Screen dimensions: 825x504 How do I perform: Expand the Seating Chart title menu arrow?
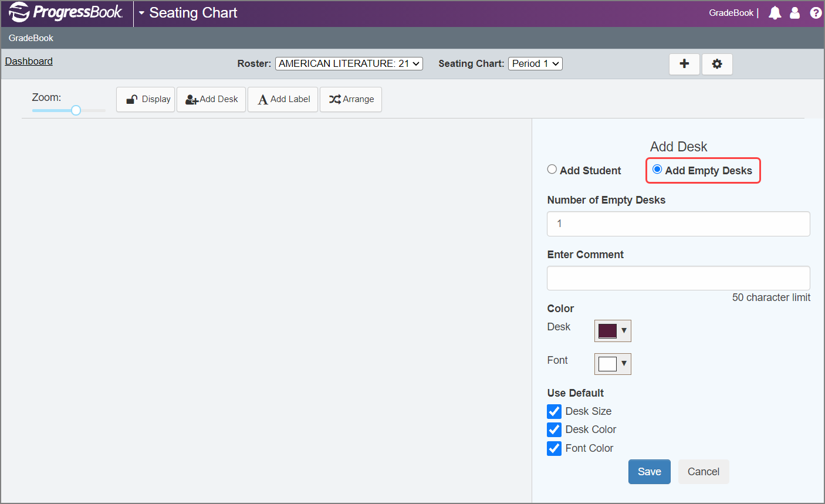point(141,13)
